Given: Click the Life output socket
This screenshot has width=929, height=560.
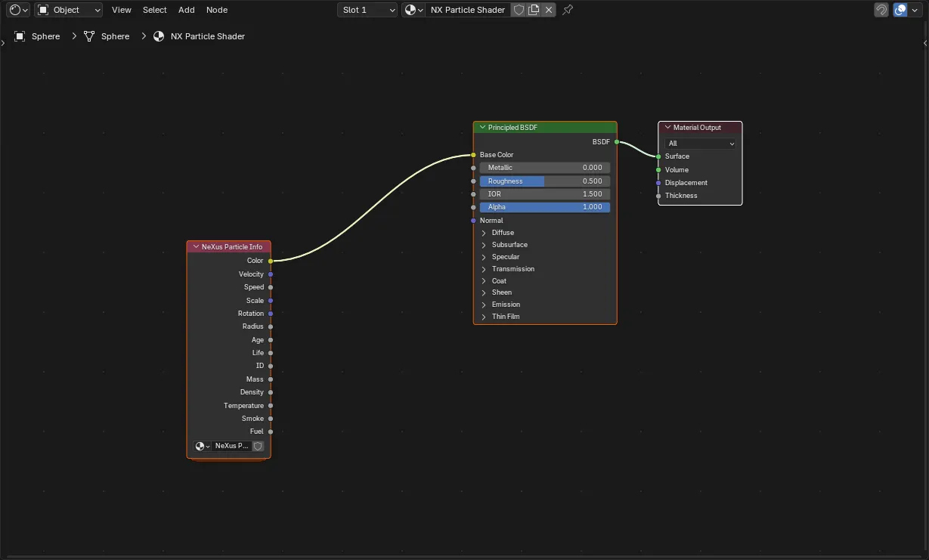Looking at the screenshot, I should point(271,353).
